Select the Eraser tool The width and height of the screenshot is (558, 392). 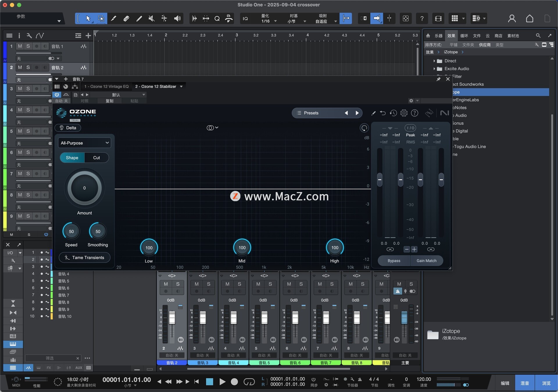pos(126,19)
